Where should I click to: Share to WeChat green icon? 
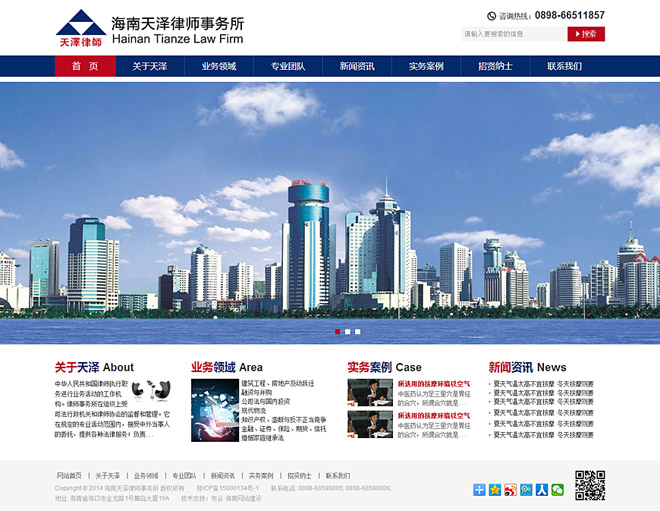(x=557, y=489)
